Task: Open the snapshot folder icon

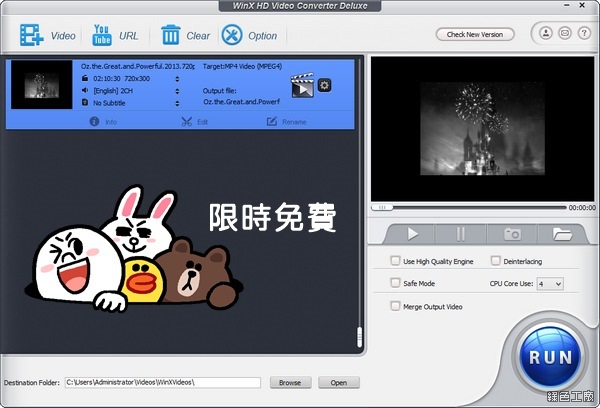Action: (562, 234)
